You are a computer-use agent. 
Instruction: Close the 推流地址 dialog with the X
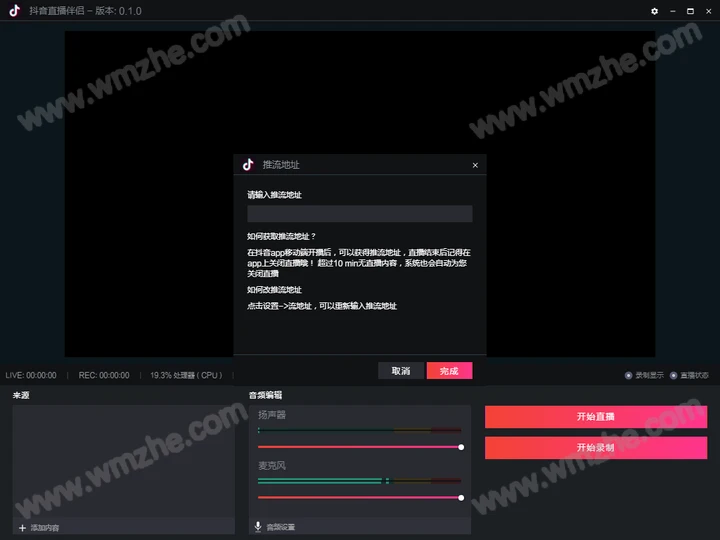475,165
